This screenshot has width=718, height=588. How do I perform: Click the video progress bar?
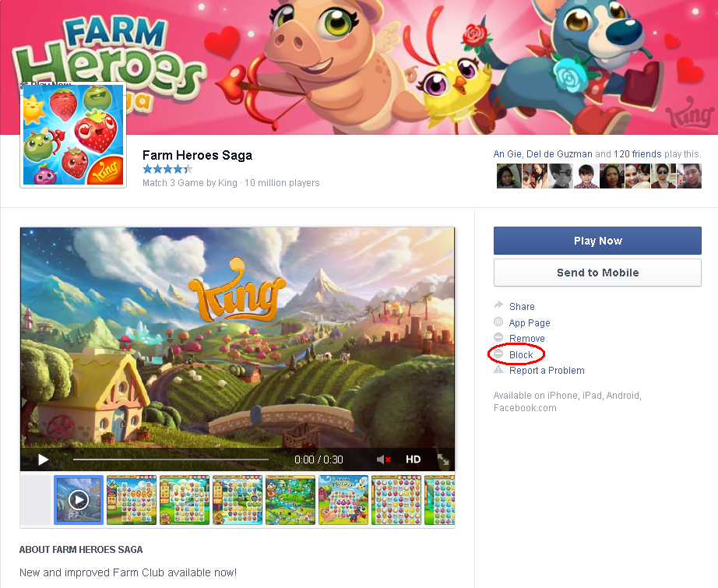(x=171, y=459)
